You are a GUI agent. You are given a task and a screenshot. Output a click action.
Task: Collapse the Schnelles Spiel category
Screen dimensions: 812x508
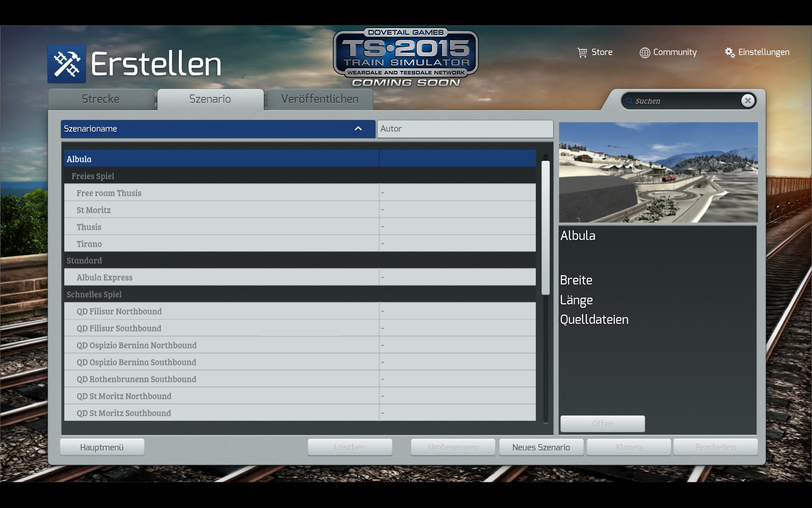(94, 295)
